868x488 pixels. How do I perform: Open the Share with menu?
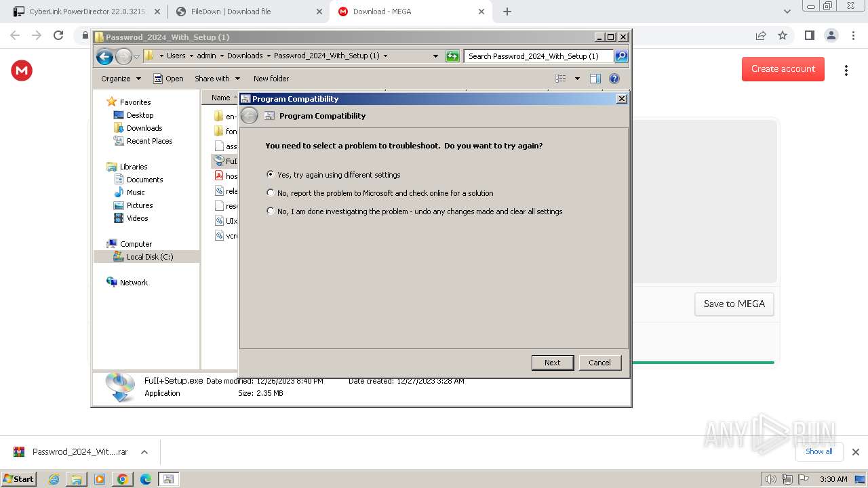pyautogui.click(x=217, y=79)
